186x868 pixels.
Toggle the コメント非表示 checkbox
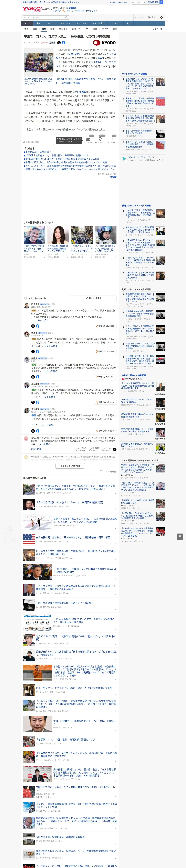coord(102,472)
